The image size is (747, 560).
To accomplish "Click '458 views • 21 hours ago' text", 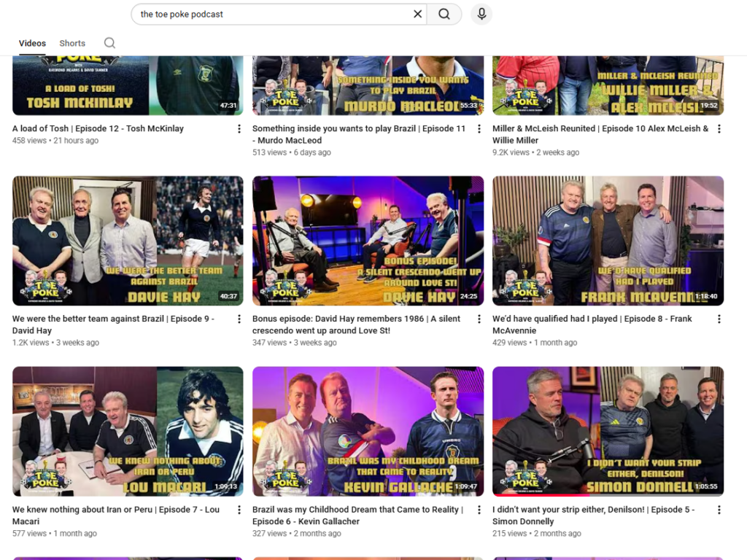I will (x=55, y=141).
